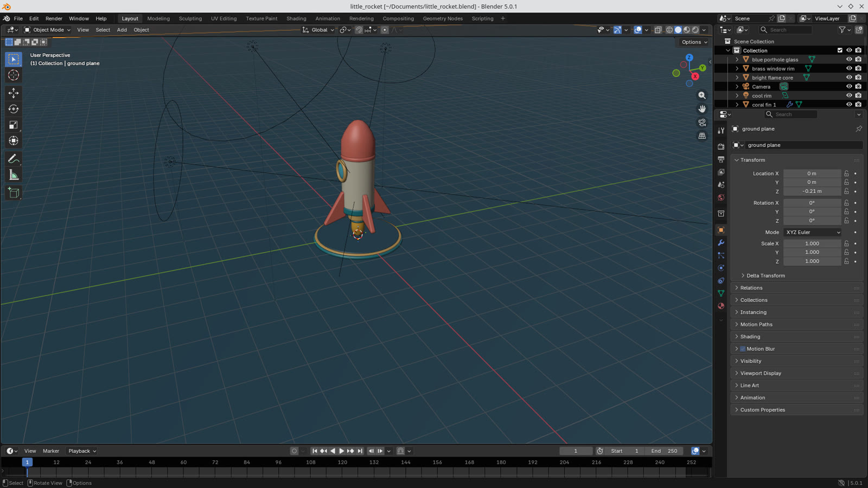Image resolution: width=868 pixels, height=488 pixels.
Task: Open the Material properties tab
Action: tap(721, 306)
